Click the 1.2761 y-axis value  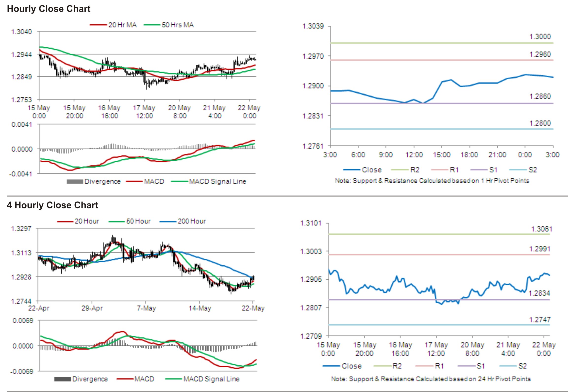[x=313, y=146]
